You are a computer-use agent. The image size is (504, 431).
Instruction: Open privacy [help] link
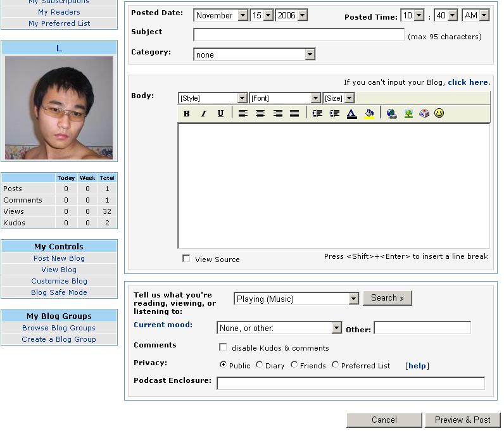[x=417, y=365]
